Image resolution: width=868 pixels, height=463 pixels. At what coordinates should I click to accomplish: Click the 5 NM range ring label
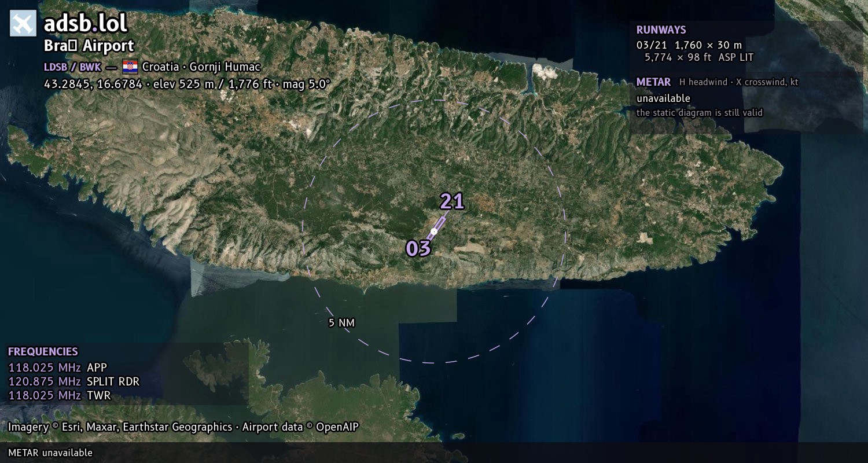(341, 323)
